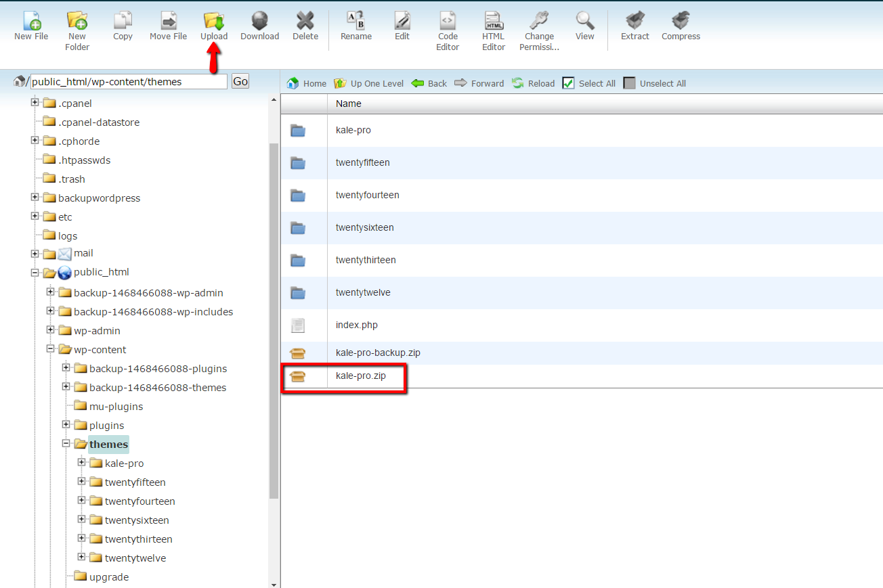Go to Home directory
Image resolution: width=883 pixels, height=588 pixels.
(306, 83)
